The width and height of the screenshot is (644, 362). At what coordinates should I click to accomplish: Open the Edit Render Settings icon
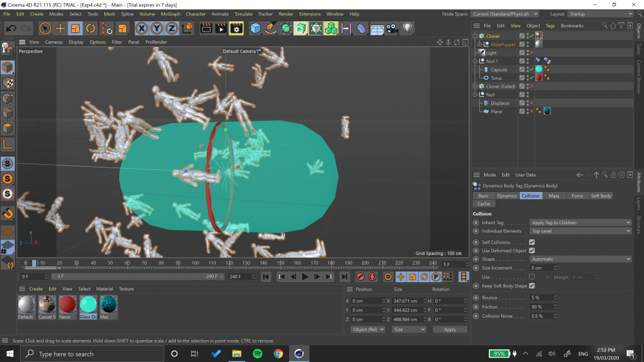tap(236, 28)
